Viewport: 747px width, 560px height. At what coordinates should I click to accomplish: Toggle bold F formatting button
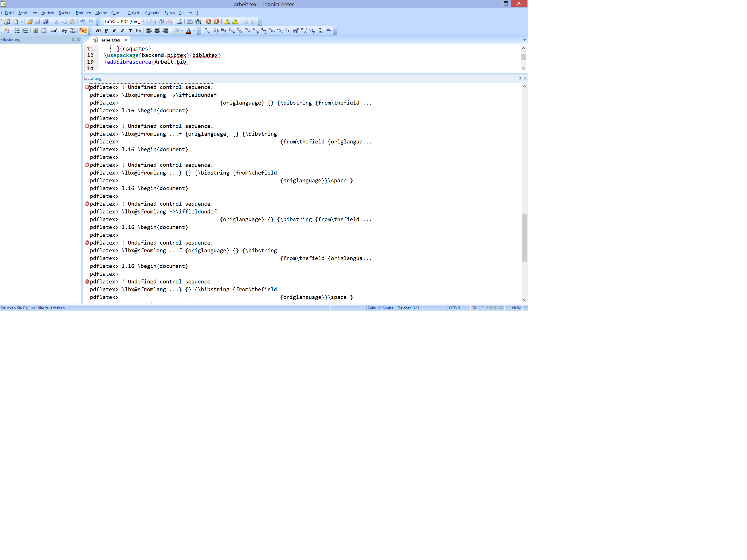[106, 31]
